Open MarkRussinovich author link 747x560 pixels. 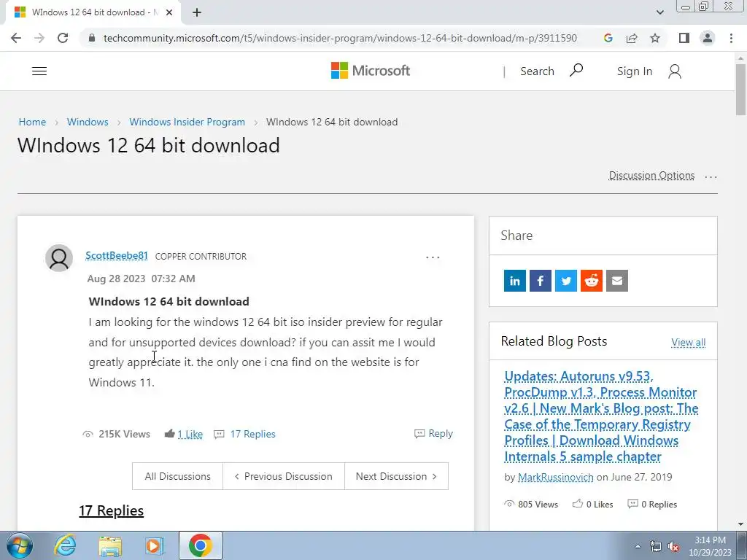pos(555,477)
